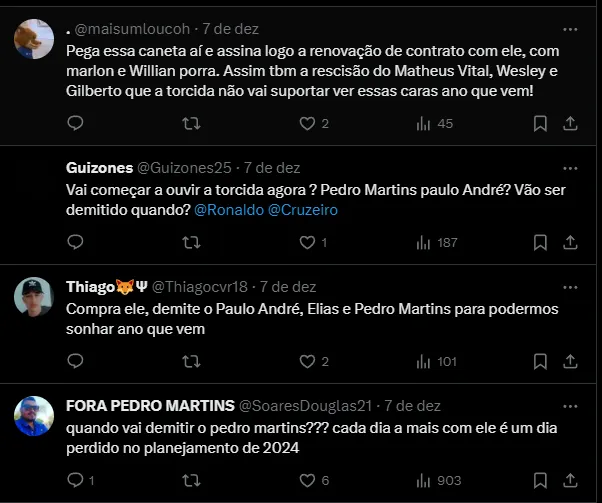Share the @maisumloucoh tweet
The image size is (602, 503).
point(570,123)
